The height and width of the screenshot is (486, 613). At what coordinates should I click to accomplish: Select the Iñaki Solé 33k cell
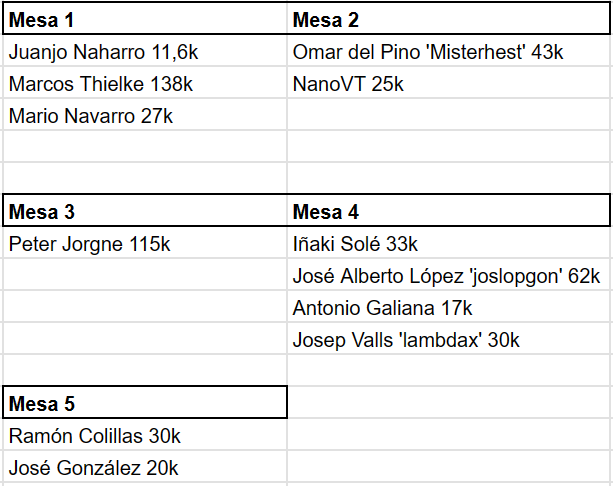coord(449,244)
